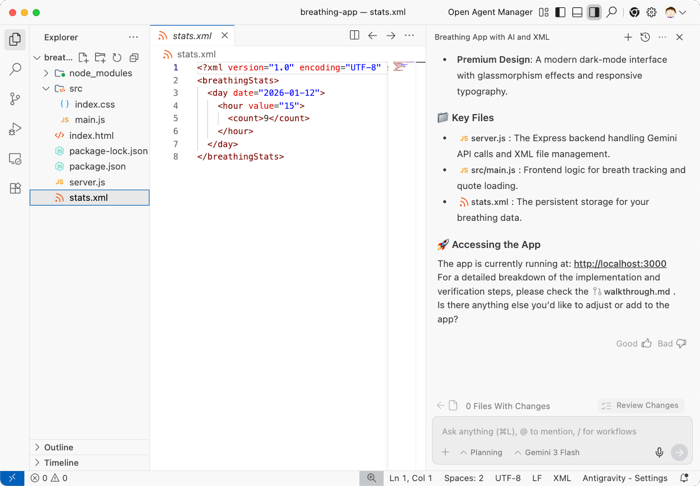Toggle the primary side bar visibility
Screen dimensions: 700x486
coord(560,13)
